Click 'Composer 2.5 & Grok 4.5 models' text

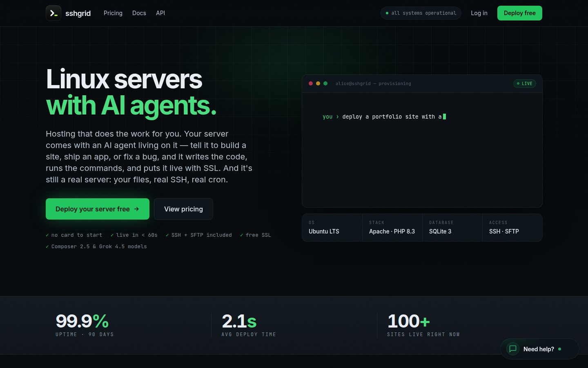click(x=99, y=247)
